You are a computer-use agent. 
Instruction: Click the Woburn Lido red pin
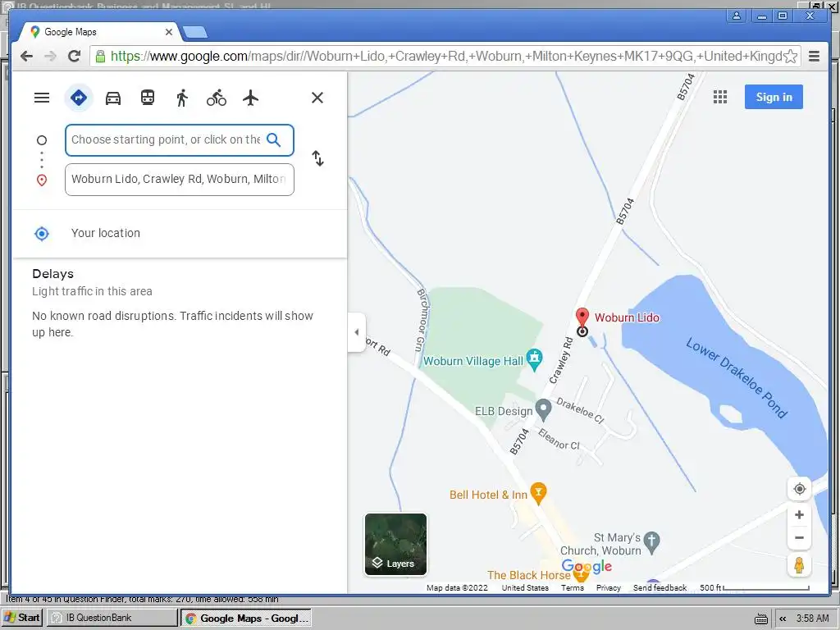(x=582, y=317)
